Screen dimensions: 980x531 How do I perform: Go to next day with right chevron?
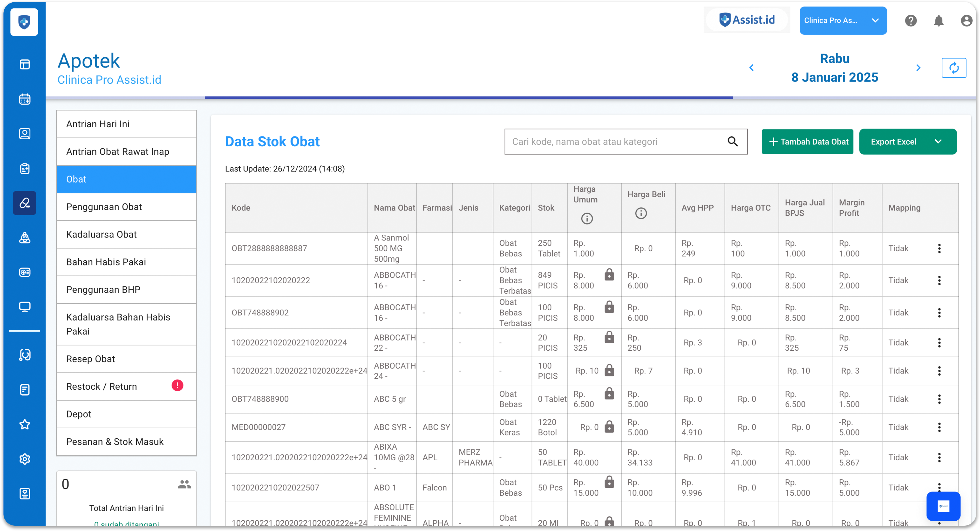point(918,68)
